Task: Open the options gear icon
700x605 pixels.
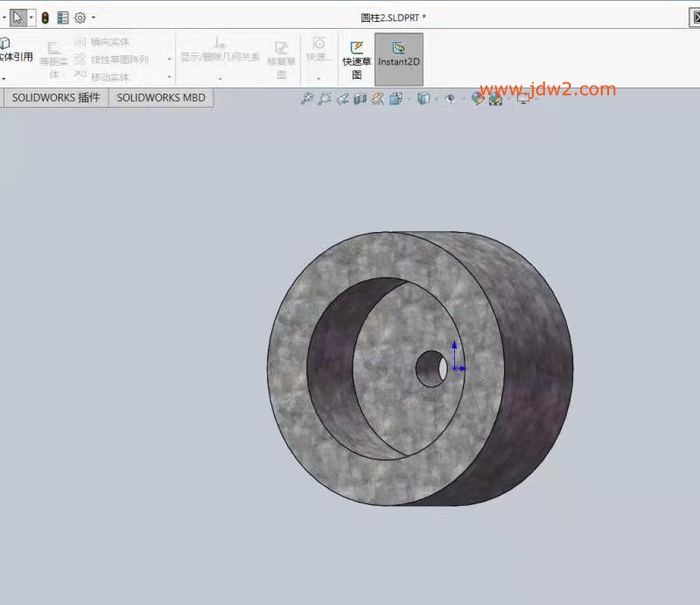Action: point(80,18)
